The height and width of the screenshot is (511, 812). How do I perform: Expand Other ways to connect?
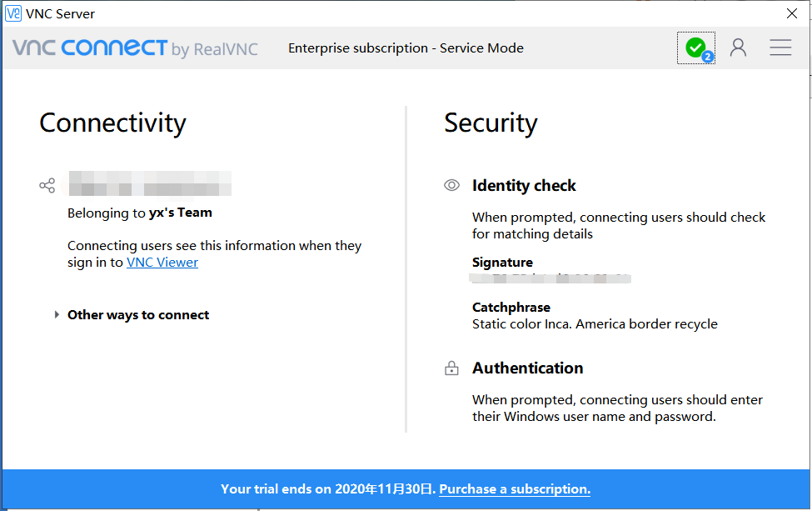[x=57, y=314]
